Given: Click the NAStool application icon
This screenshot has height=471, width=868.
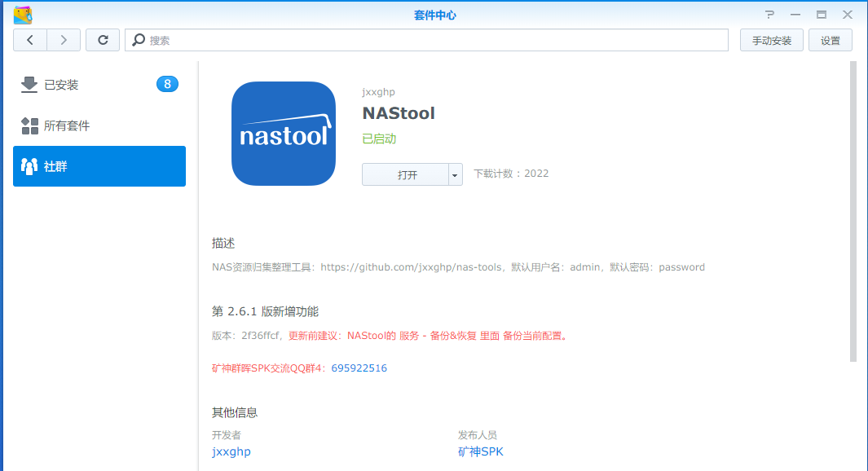Looking at the screenshot, I should point(284,134).
